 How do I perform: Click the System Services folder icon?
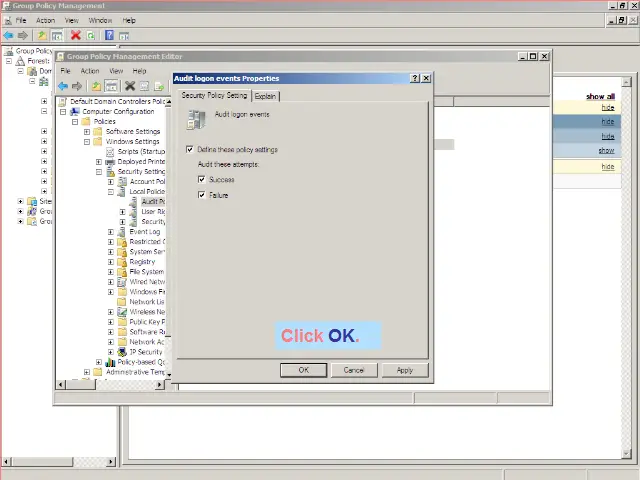tap(122, 252)
